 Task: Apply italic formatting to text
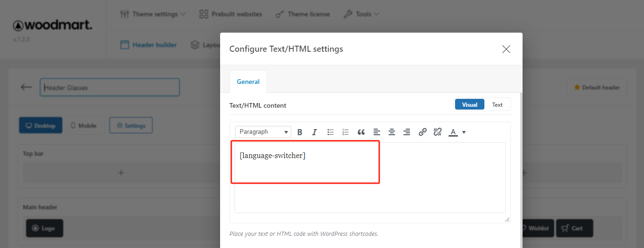[x=315, y=132]
